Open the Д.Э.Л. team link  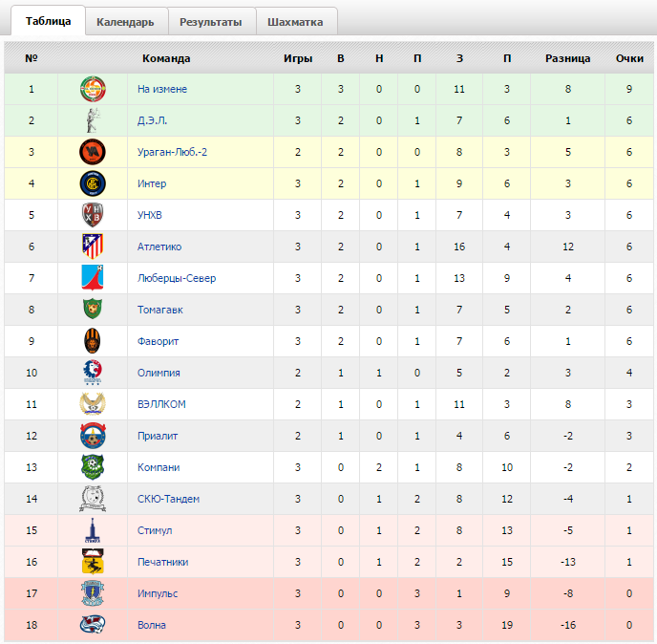point(152,120)
